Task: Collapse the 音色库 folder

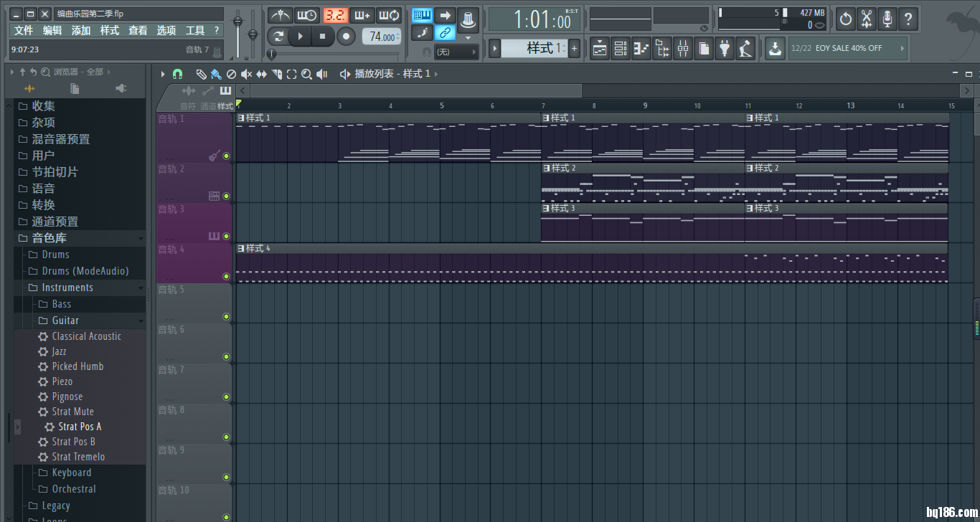Action: point(79,238)
